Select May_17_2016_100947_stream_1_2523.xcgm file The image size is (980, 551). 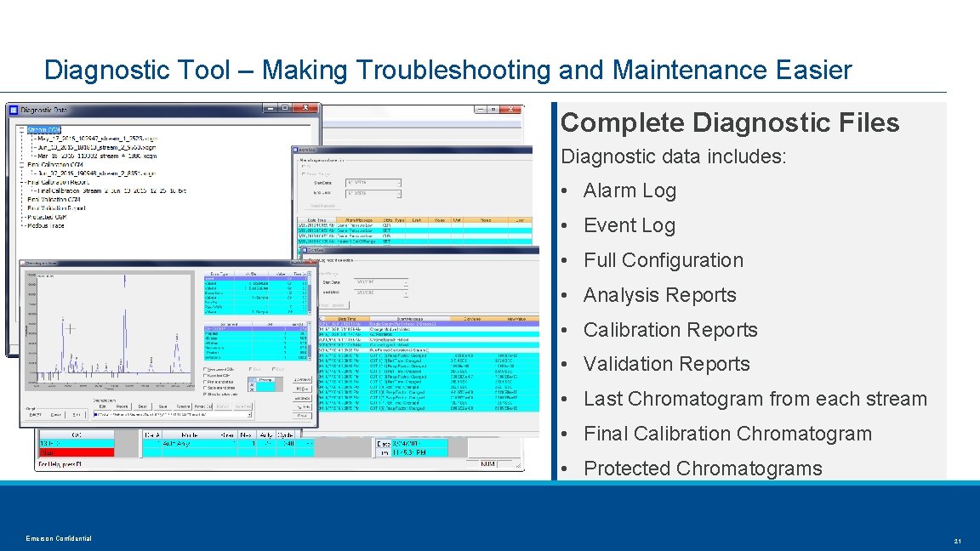(x=98, y=139)
